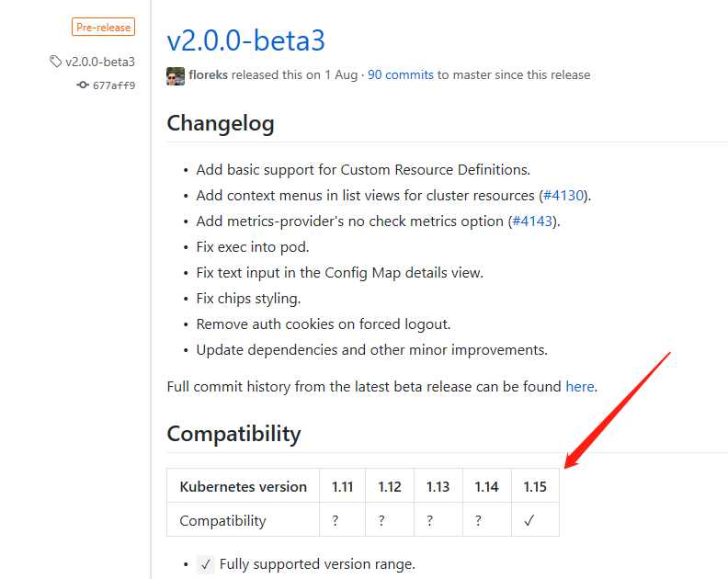
Task: Open the v2.0.0-beta3 release title
Action: [x=245, y=40]
